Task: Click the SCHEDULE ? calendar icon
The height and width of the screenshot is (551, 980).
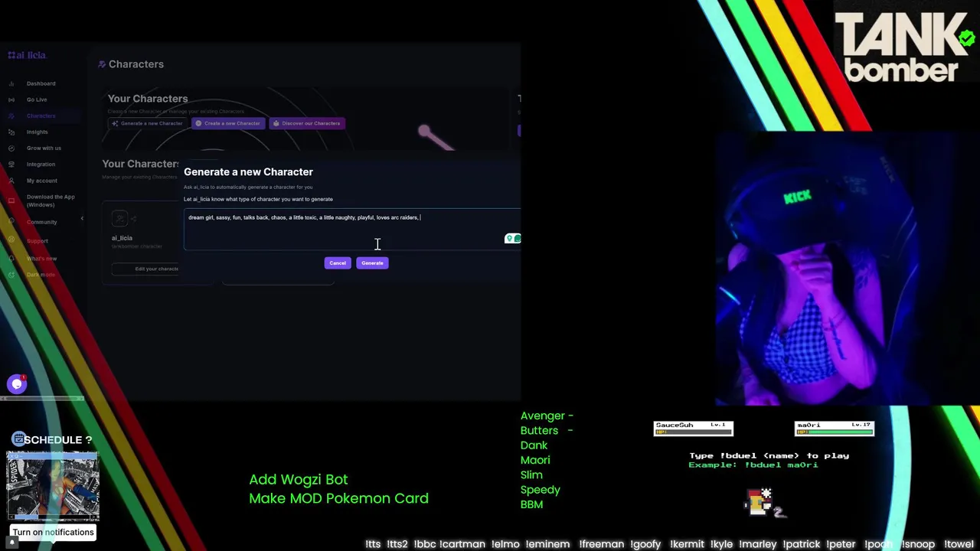Action: 18,439
